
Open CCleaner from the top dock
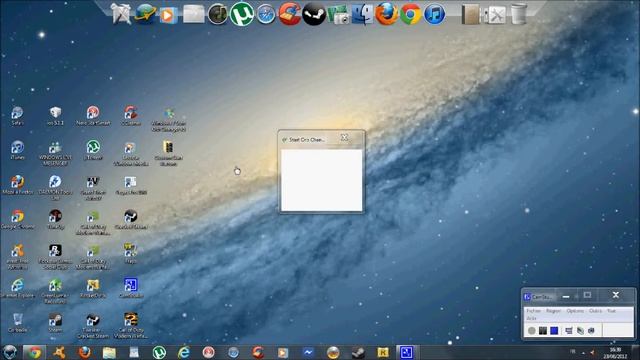[x=290, y=14]
